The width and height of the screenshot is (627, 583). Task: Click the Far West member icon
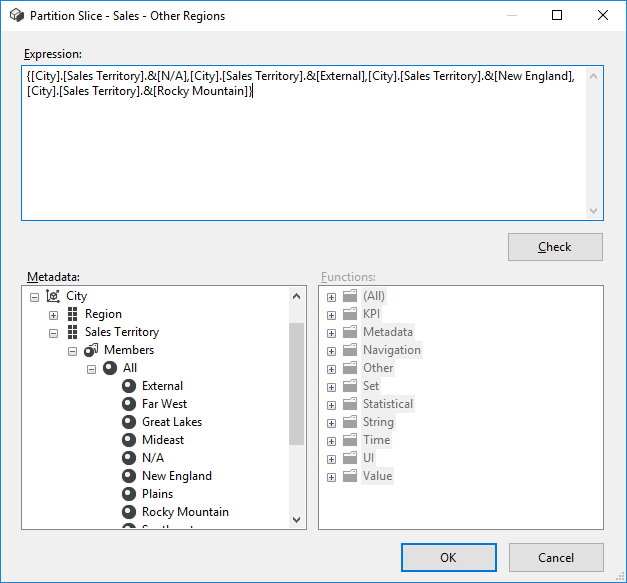[128, 404]
